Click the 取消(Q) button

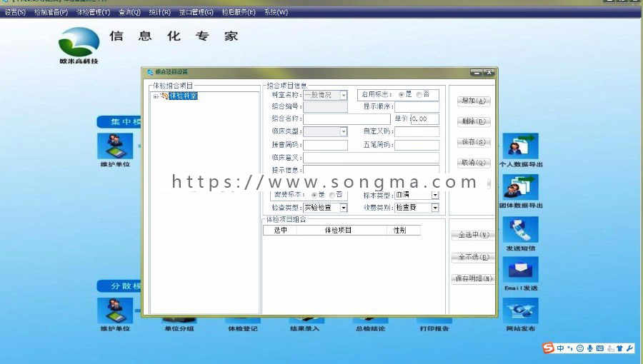tap(474, 163)
